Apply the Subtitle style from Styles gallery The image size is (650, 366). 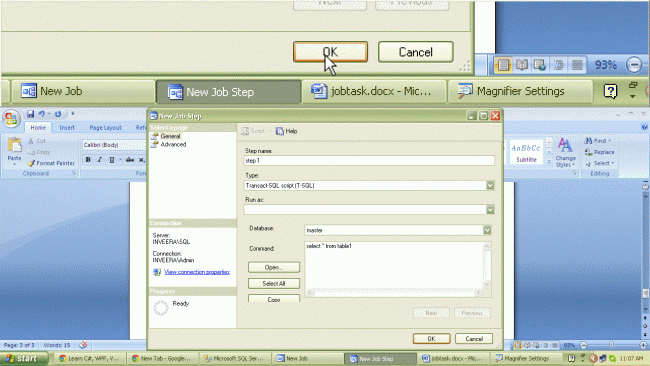point(526,152)
